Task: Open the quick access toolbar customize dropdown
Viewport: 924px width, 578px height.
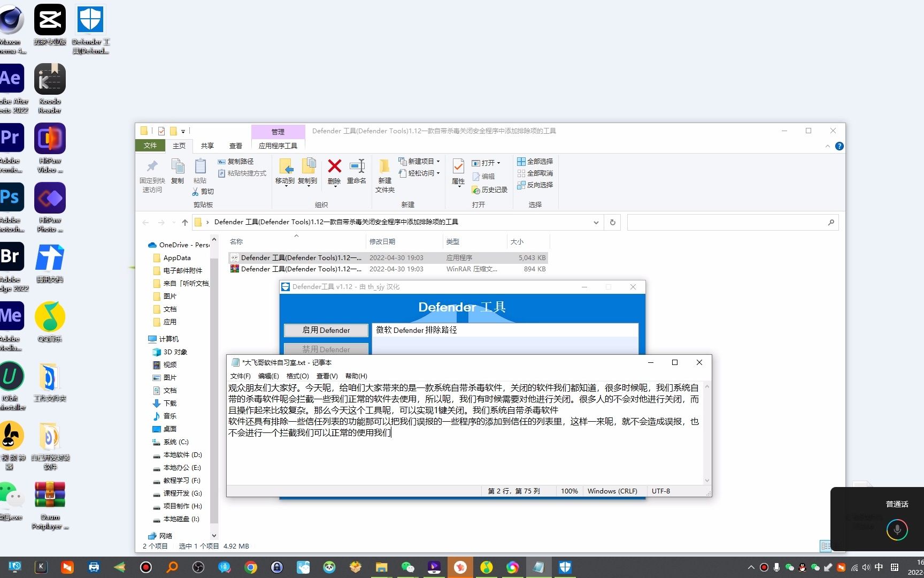Action: tap(183, 131)
